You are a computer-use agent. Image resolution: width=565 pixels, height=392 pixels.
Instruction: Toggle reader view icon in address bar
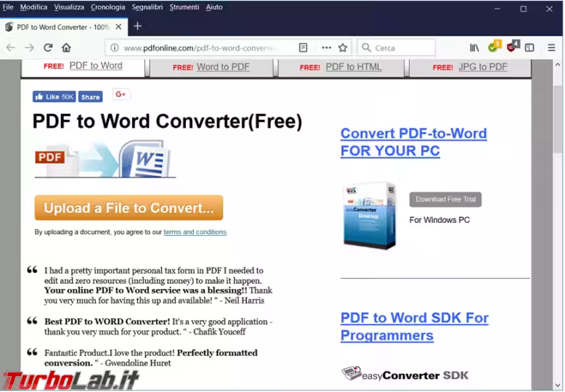(303, 48)
